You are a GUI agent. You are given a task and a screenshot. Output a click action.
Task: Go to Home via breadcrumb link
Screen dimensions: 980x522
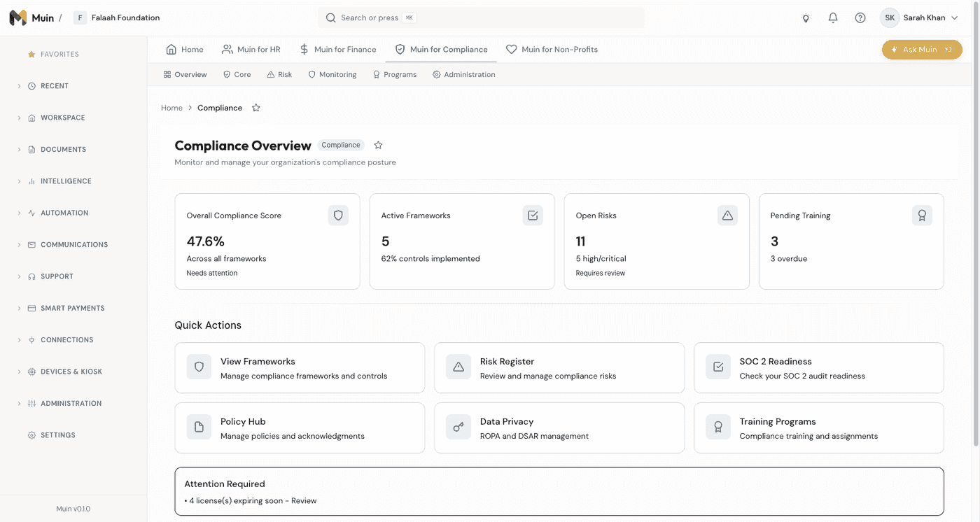pos(171,108)
